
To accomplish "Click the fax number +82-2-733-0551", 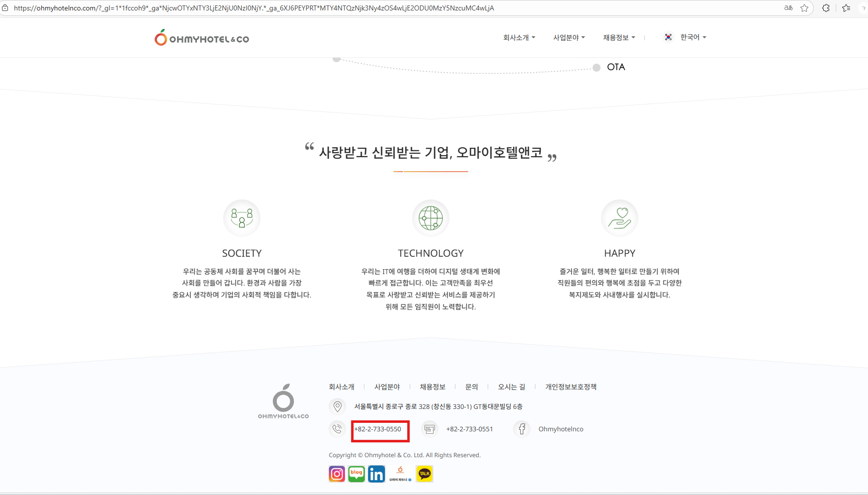I will point(470,429).
